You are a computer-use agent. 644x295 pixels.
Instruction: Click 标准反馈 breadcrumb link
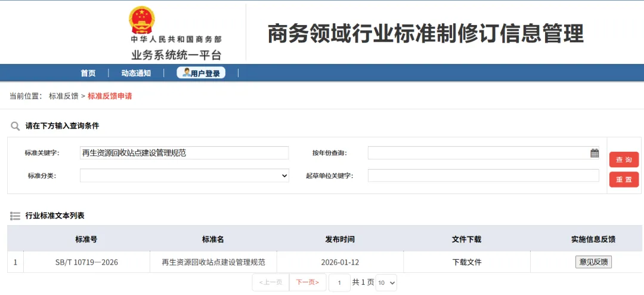63,96
